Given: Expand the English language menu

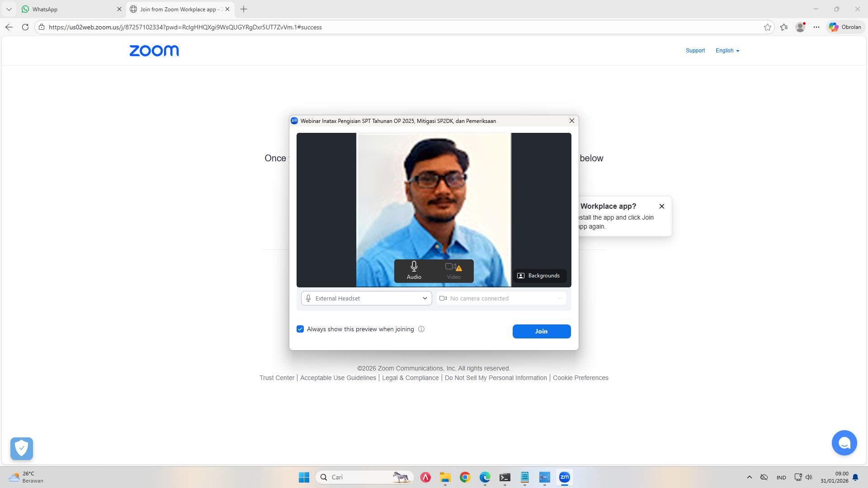Looking at the screenshot, I should [727, 51].
